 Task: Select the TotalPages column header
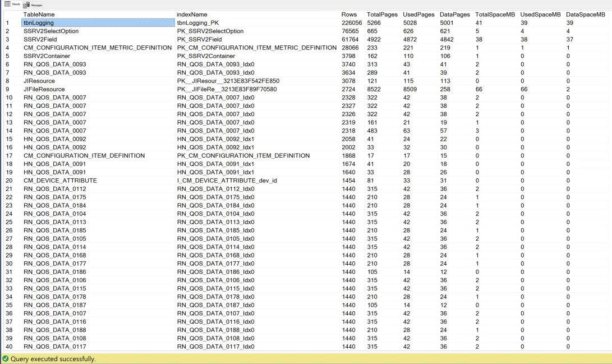click(x=382, y=15)
